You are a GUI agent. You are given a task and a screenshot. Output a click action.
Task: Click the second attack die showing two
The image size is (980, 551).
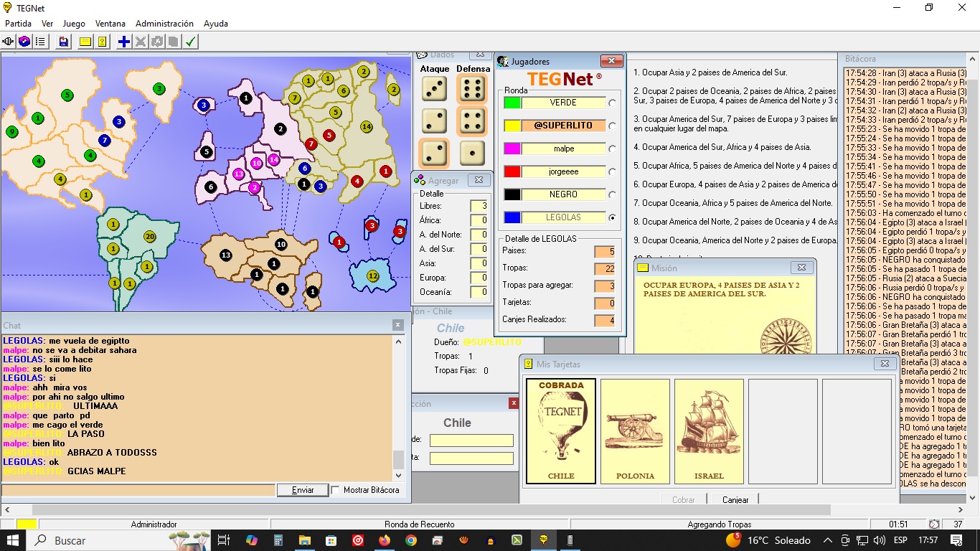tap(434, 121)
